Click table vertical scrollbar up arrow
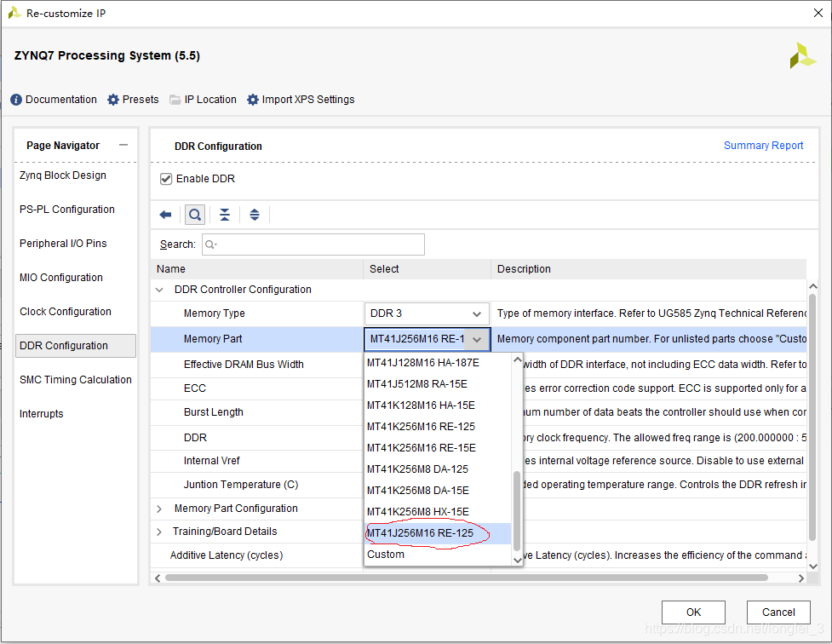This screenshot has height=644, width=832. (812, 287)
